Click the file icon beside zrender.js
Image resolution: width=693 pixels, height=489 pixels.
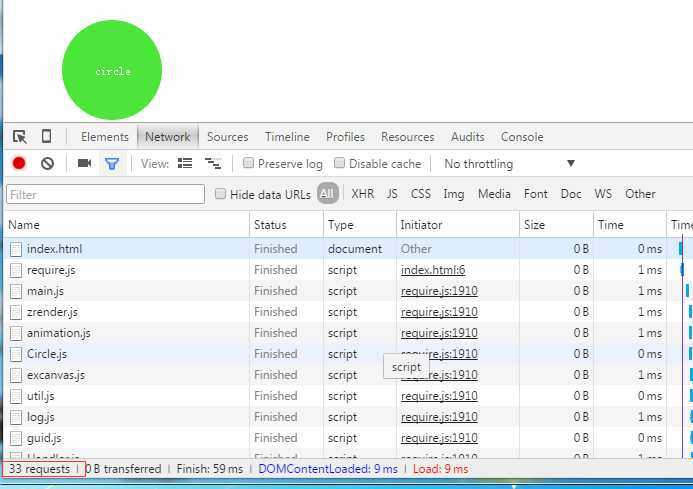(x=16, y=312)
